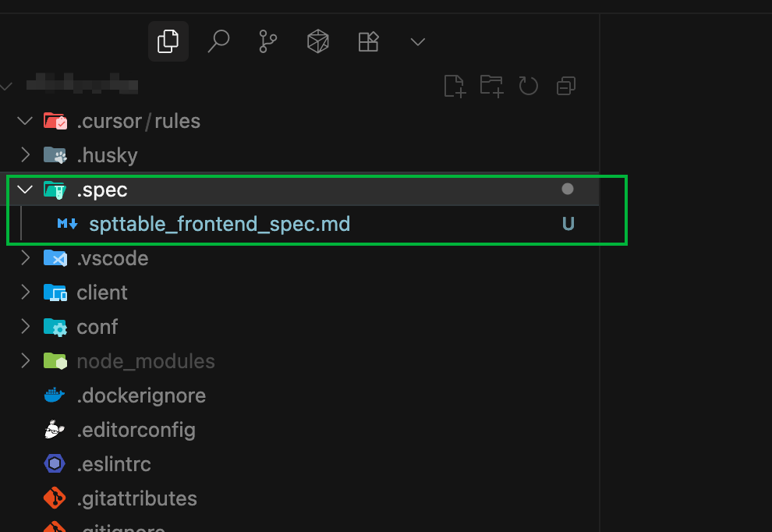772x532 pixels.
Task: Open the Extensions view
Action: click(x=368, y=41)
